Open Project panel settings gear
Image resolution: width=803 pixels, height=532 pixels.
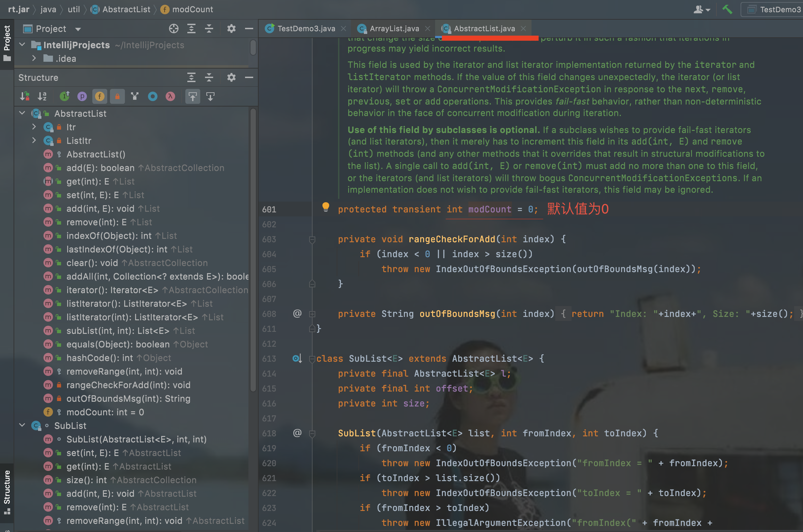click(x=231, y=29)
